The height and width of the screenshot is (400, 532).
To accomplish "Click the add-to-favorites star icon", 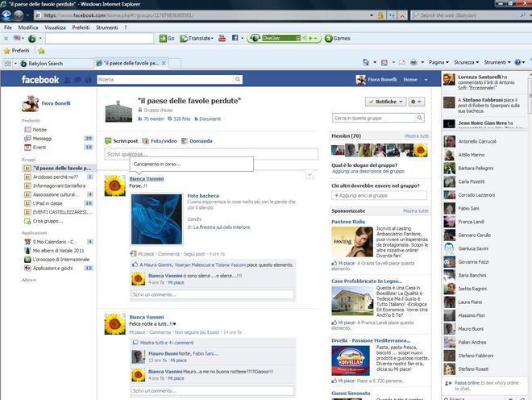I will (x=41, y=52).
